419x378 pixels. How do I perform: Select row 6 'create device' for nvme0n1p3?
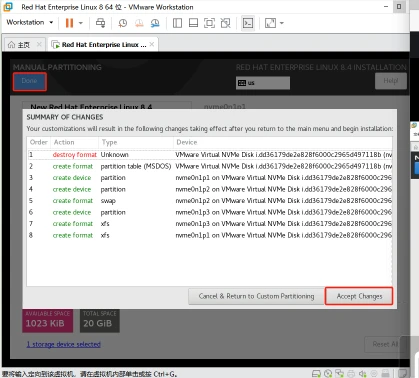210,212
